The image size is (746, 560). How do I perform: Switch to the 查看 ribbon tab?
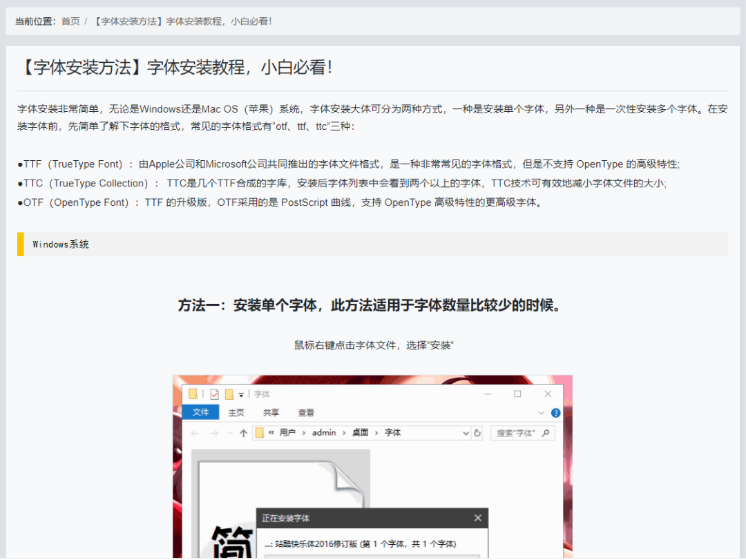click(306, 411)
